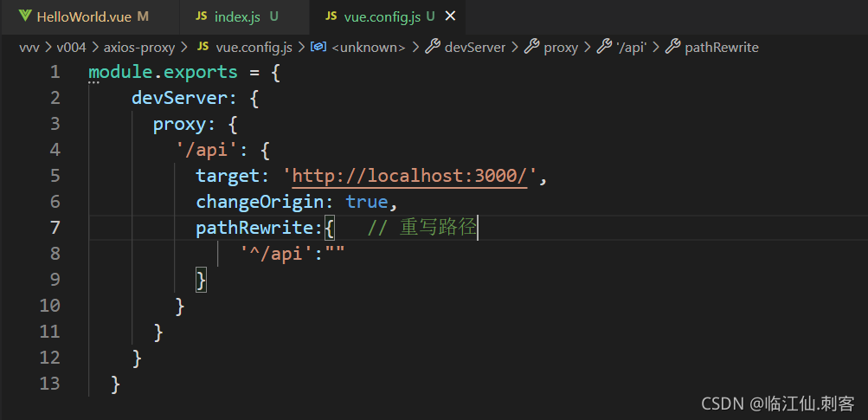
Task: Click the M status on HelloWorld.vue tab
Action: tap(143, 16)
